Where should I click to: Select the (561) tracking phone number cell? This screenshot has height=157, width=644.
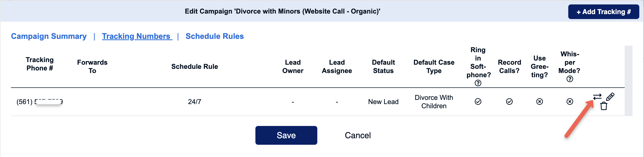40,102
